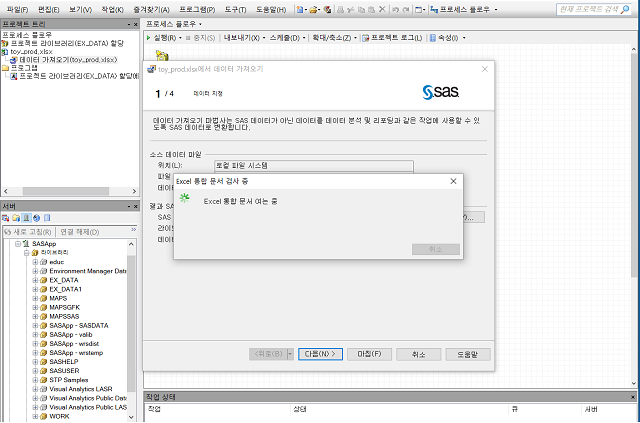640x423 pixels.
Task: Click 취소 button in import wizard footer
Action: coord(418,354)
